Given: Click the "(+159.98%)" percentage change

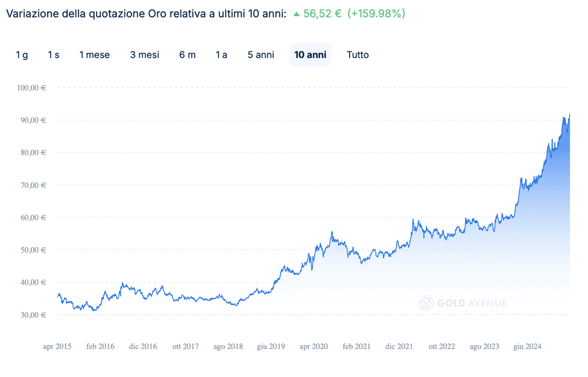Looking at the screenshot, I should 376,13.
